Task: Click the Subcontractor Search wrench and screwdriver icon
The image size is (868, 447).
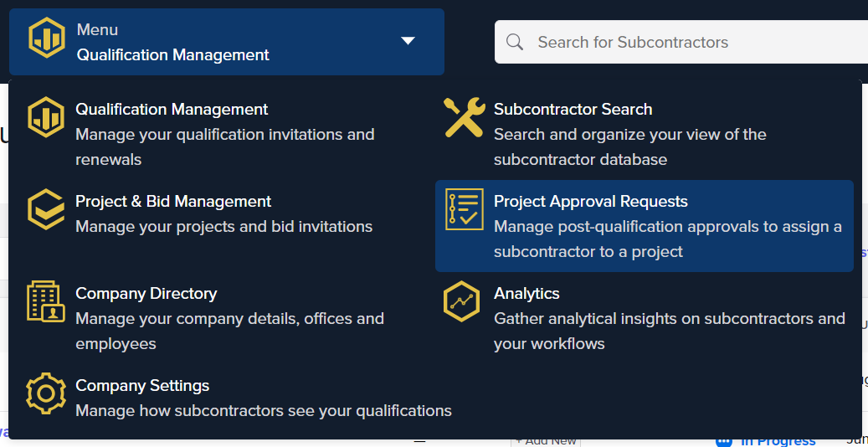Action: tap(464, 117)
